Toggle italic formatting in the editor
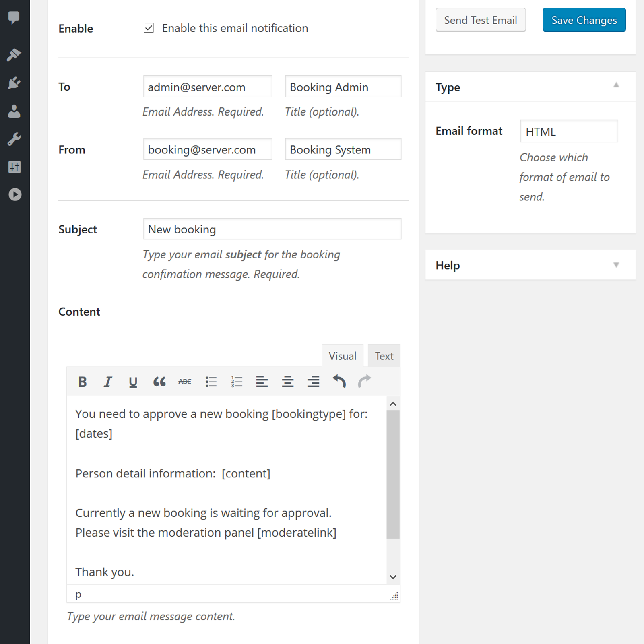This screenshot has height=644, width=644. coord(108,382)
